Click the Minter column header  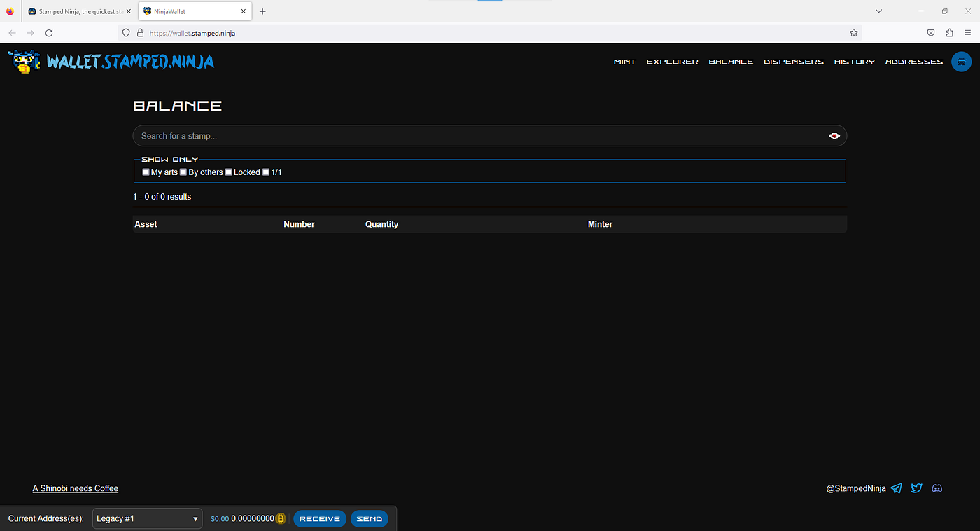coord(600,224)
